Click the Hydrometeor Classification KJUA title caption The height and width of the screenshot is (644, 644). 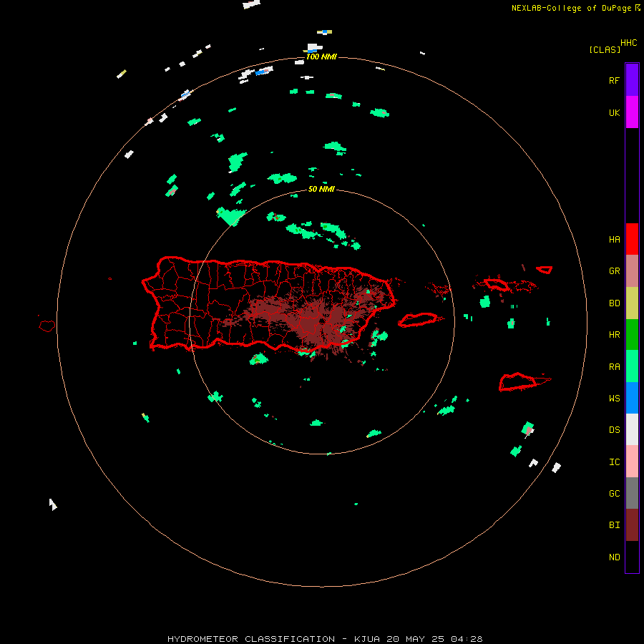pyautogui.click(x=325, y=639)
